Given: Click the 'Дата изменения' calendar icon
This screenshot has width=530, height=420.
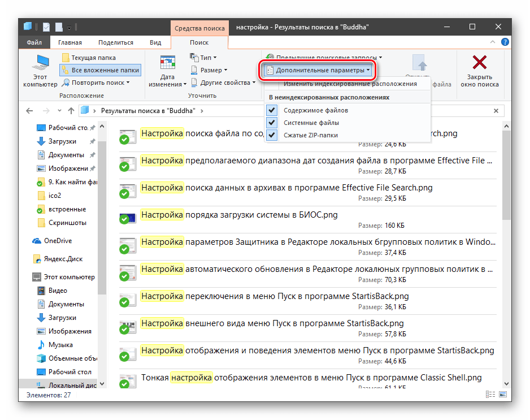Looking at the screenshot, I should [167, 63].
